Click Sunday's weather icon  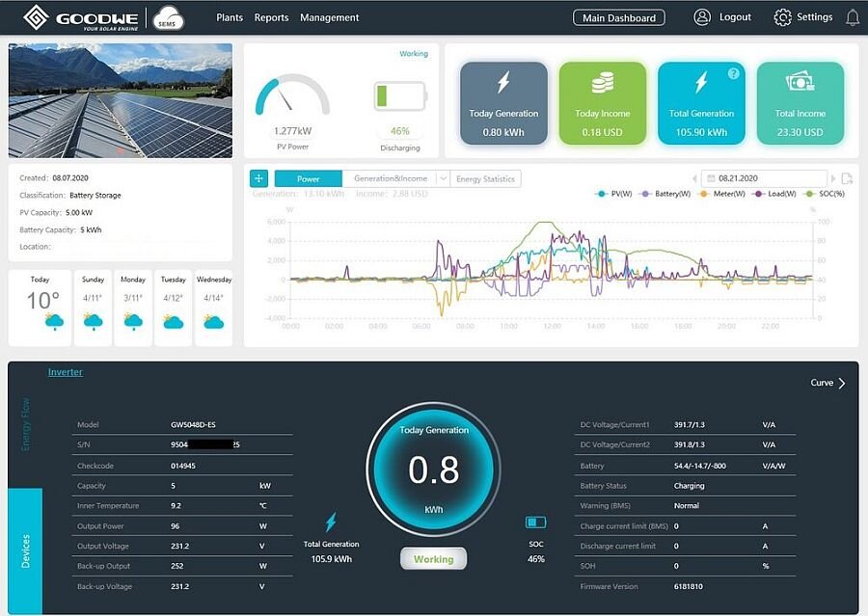tap(93, 321)
